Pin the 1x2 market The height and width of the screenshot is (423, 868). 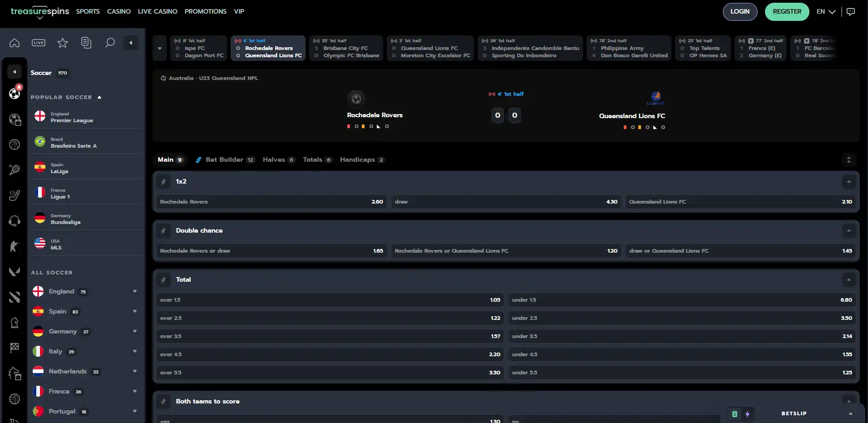point(163,182)
